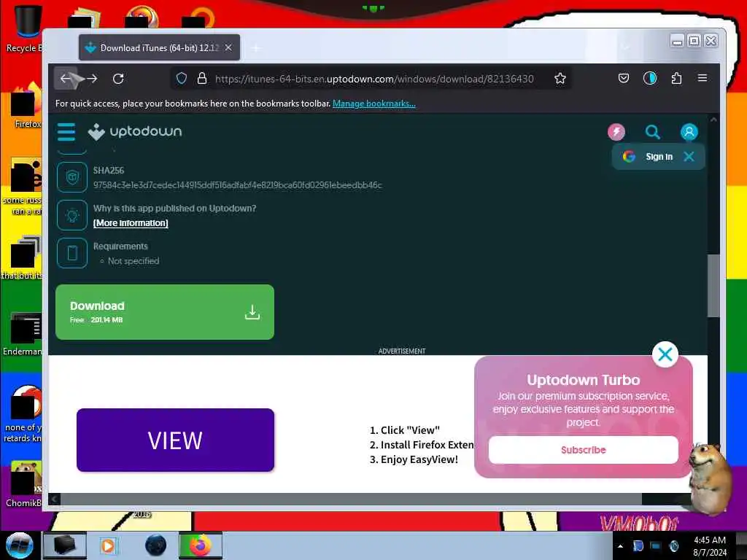Open the Windows Start orb
The image size is (747, 560).
tap(19, 545)
